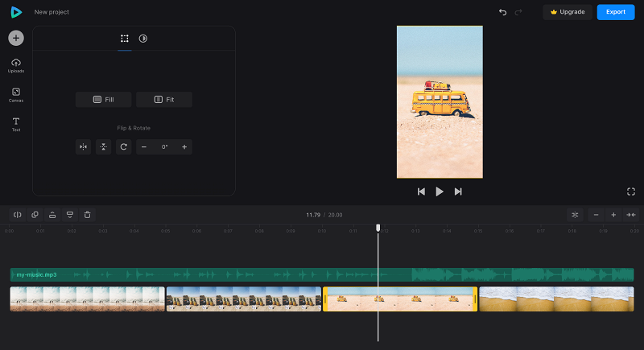Click the New project title

[52, 12]
